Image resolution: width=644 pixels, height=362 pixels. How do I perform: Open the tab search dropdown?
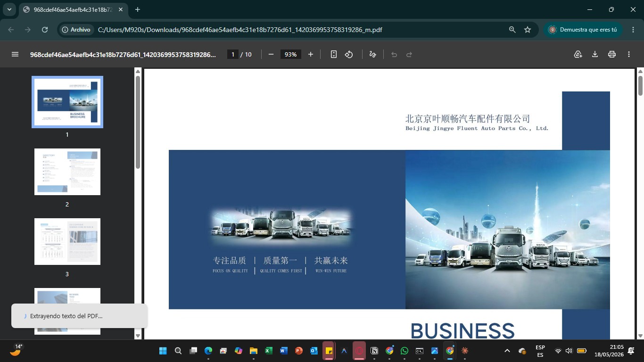click(x=9, y=9)
